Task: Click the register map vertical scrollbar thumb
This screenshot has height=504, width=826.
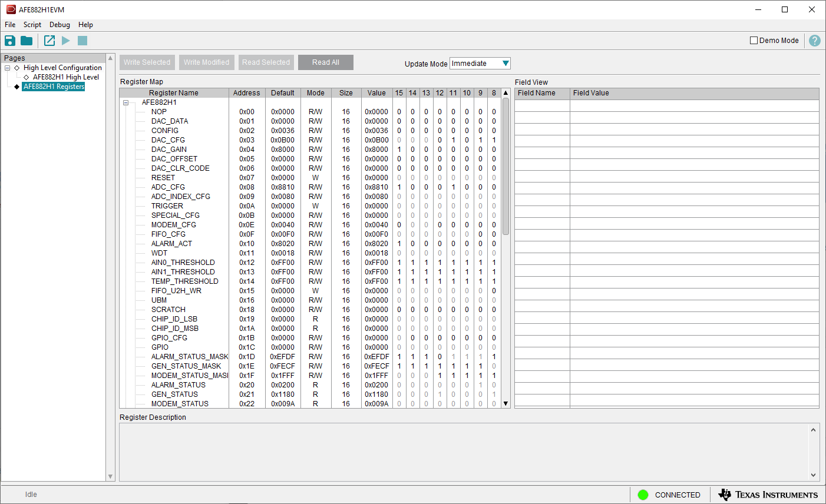Action: click(x=505, y=167)
